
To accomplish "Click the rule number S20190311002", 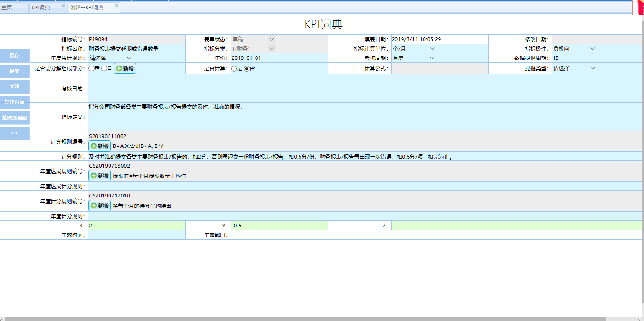I will tap(108, 136).
